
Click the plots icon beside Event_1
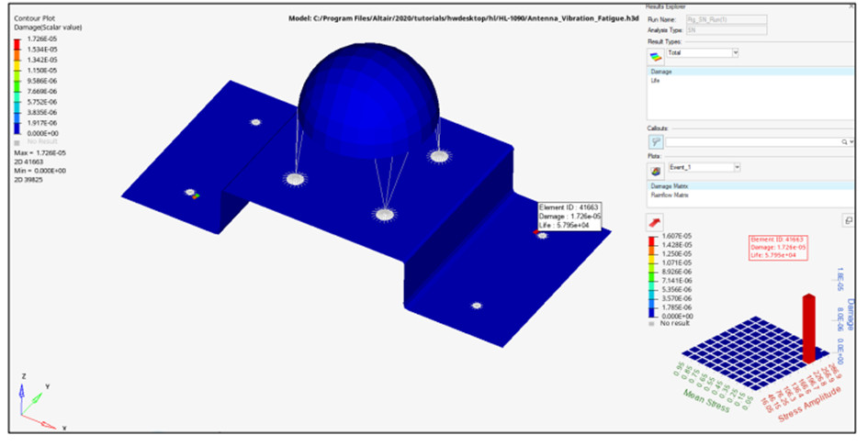pos(656,169)
